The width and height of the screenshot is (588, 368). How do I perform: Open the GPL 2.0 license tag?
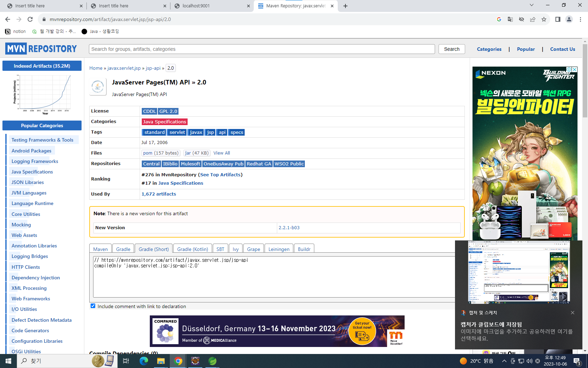(x=168, y=111)
